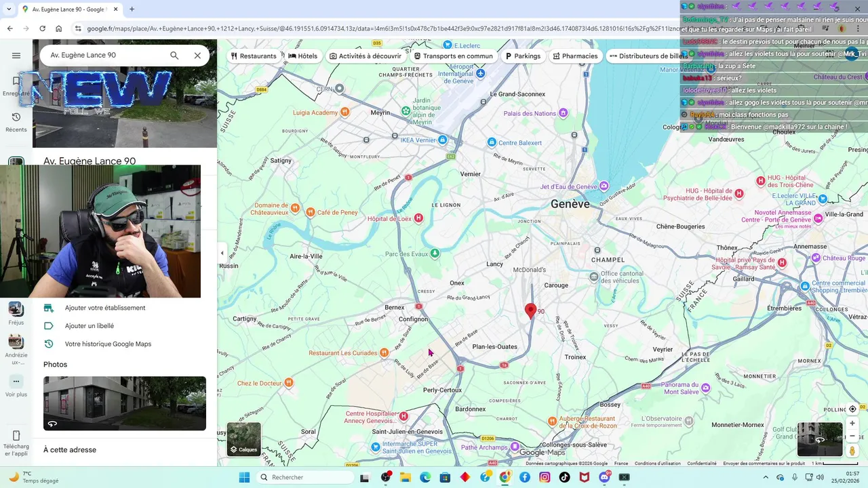Open the Windows Start menu

click(244, 477)
